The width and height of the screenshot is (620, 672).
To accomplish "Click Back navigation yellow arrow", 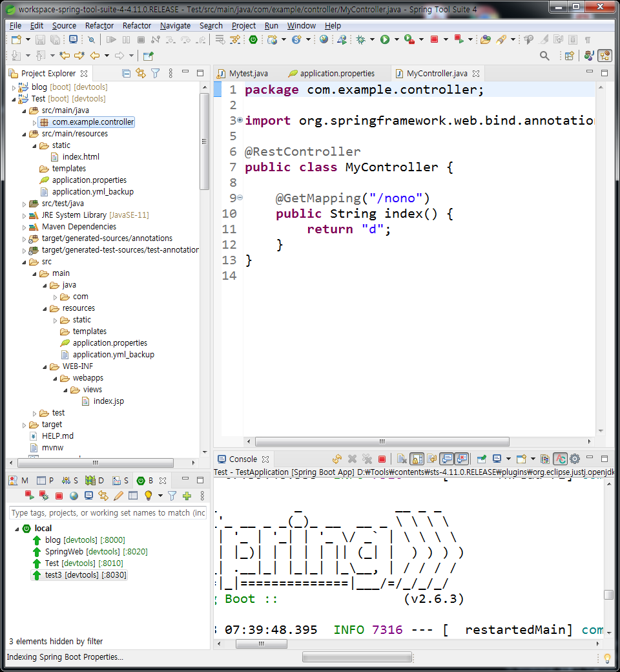I will pos(95,56).
